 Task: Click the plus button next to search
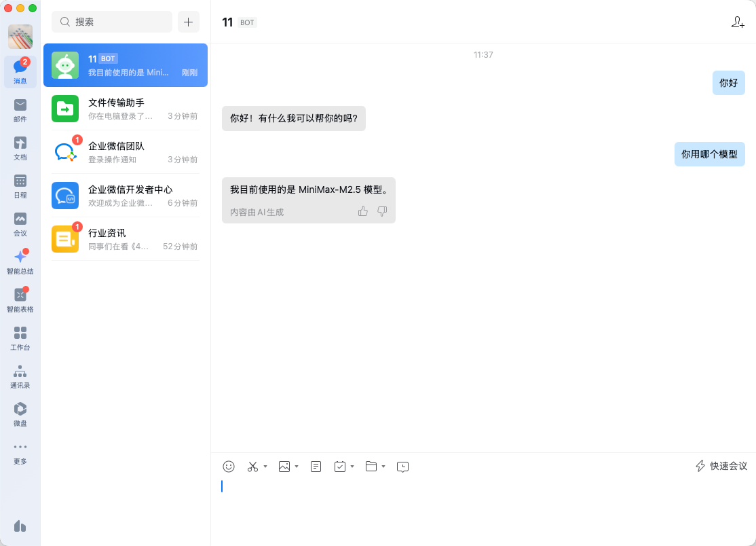[x=189, y=22]
